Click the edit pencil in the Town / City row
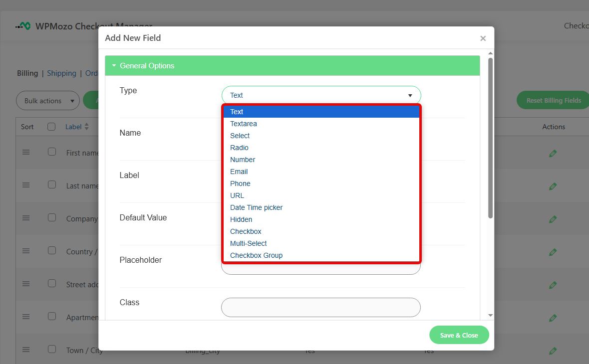 pyautogui.click(x=553, y=351)
